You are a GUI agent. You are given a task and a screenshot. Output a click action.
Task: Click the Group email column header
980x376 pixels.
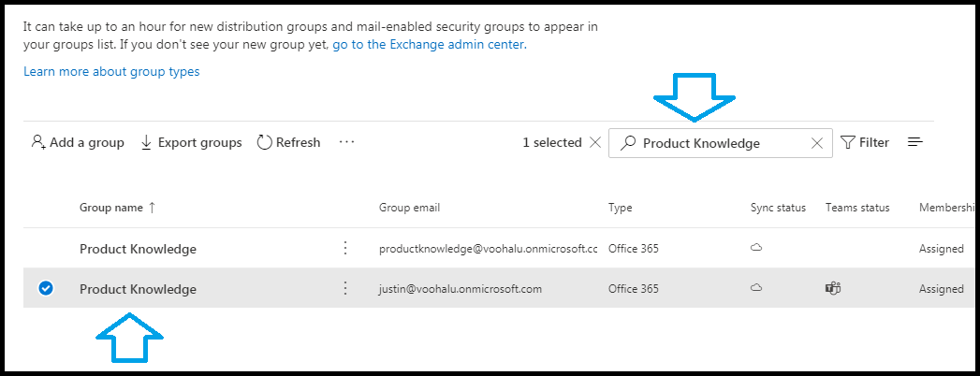[409, 208]
